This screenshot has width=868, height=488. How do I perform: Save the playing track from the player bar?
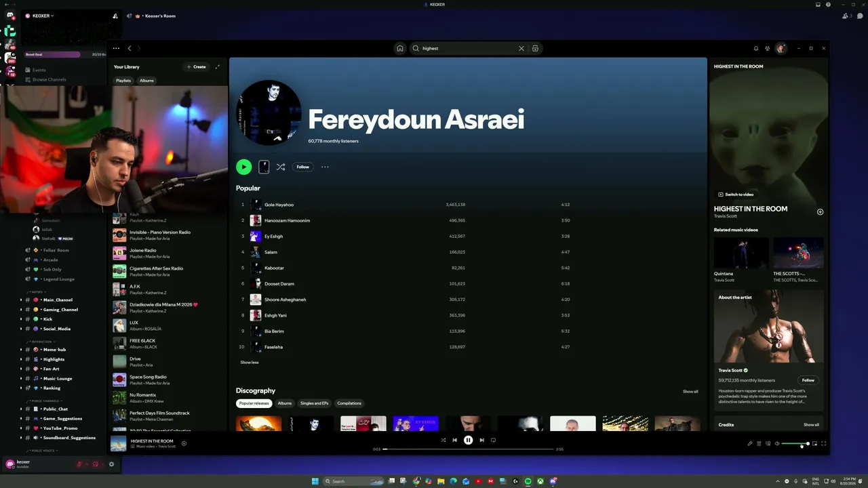184,444
